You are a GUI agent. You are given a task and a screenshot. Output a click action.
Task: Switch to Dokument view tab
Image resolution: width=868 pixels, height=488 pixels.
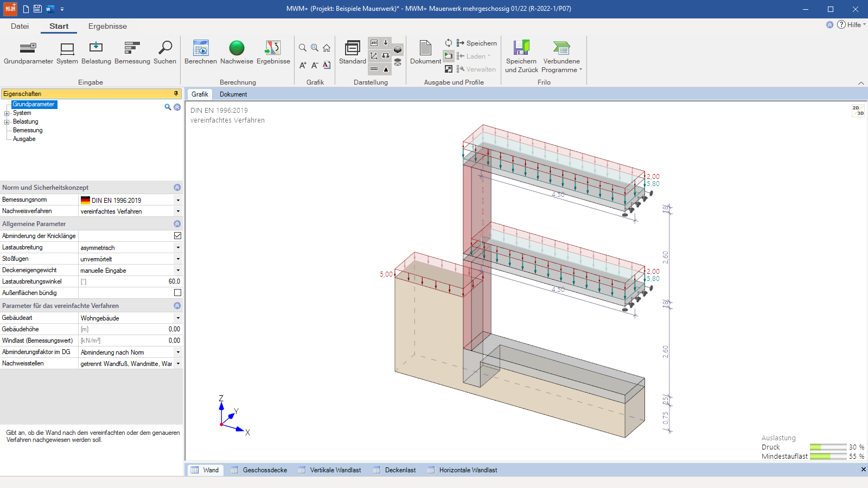[233, 94]
